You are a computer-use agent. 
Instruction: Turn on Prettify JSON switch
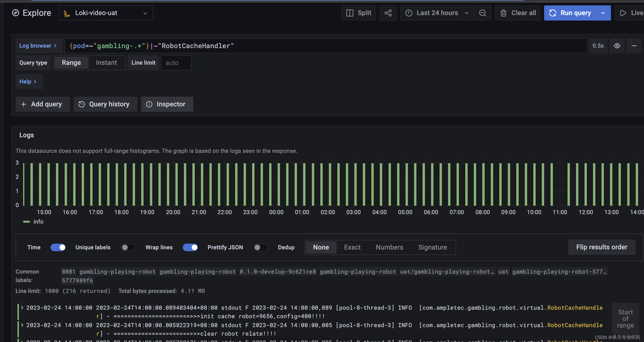(x=260, y=247)
